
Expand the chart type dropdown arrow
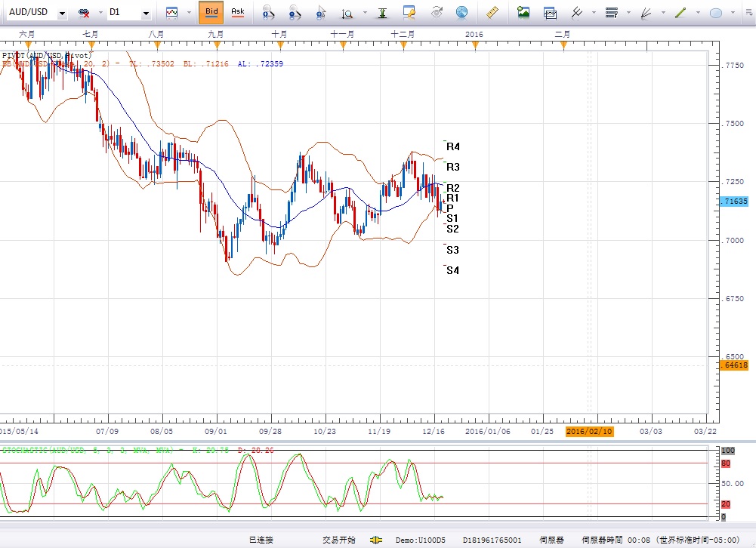click(189, 13)
